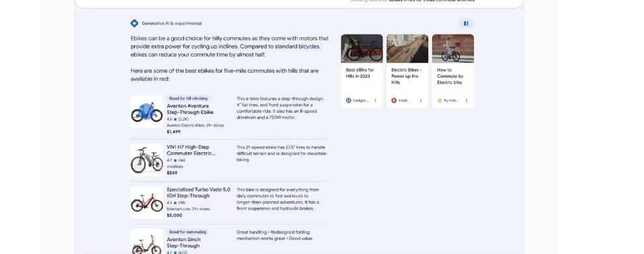644x254 pixels.
Task: Click the 4.7 star rating of VIVI H7
Action: point(176,160)
